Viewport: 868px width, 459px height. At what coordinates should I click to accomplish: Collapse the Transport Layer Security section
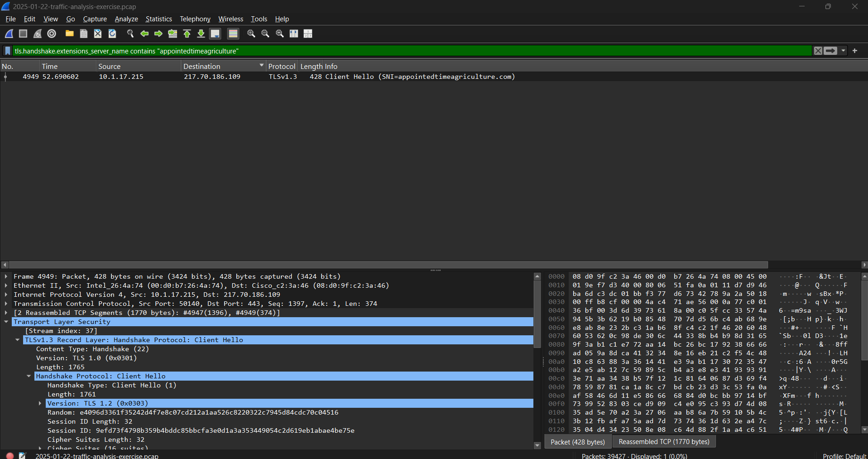tap(6, 322)
